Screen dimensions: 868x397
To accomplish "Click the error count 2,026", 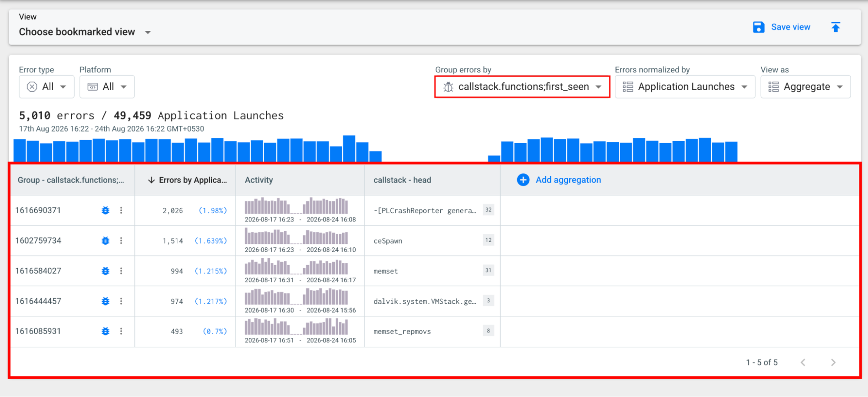I will click(x=173, y=210).
